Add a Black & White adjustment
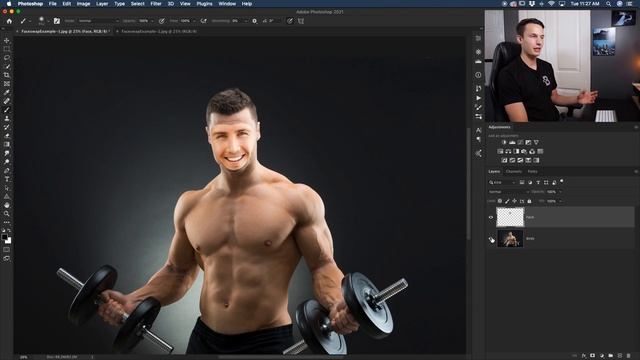640x360 pixels. pos(516,151)
